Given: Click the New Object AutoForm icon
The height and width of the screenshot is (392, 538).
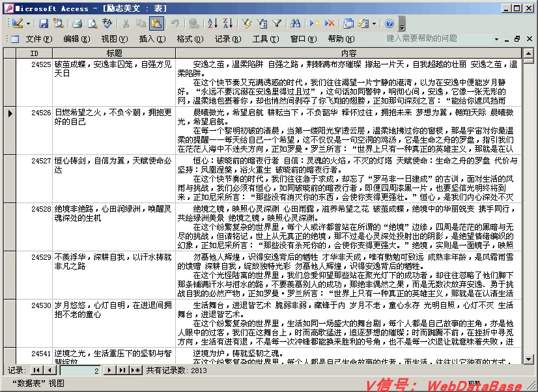Looking at the screenshot, I should (363, 23).
